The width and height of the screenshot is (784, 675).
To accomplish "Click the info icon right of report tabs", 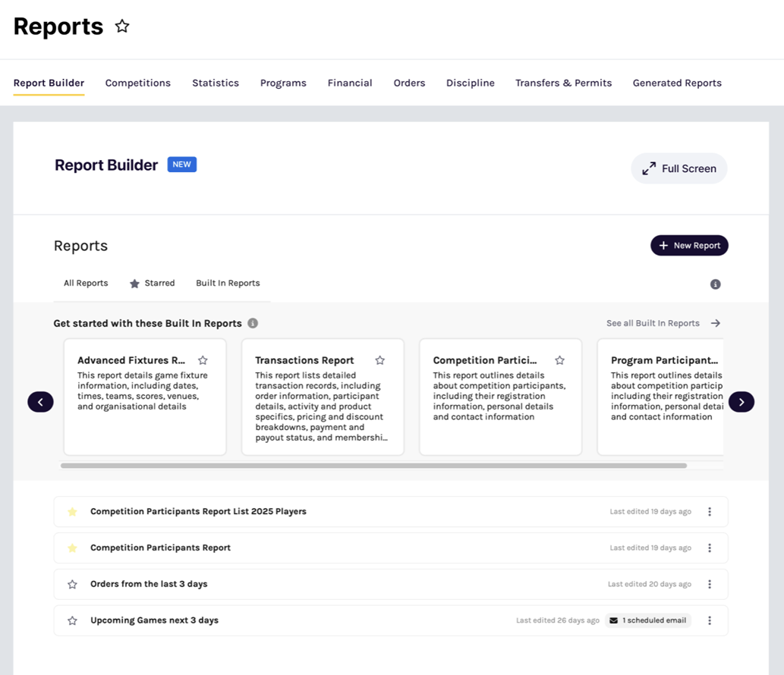I will click(x=715, y=284).
